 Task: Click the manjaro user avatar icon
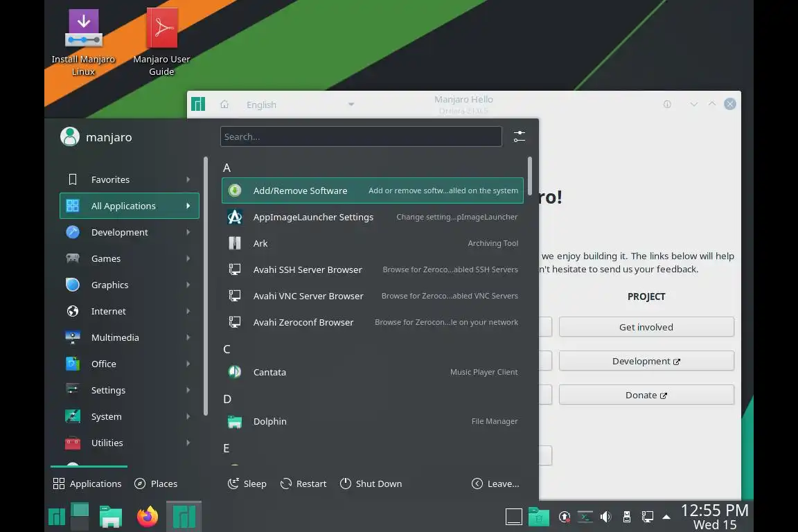(x=70, y=136)
